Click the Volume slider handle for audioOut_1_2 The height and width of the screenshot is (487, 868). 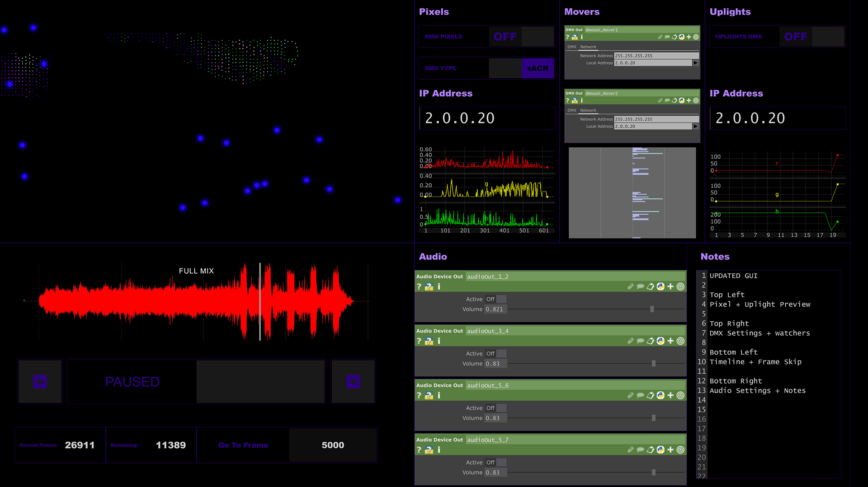652,309
